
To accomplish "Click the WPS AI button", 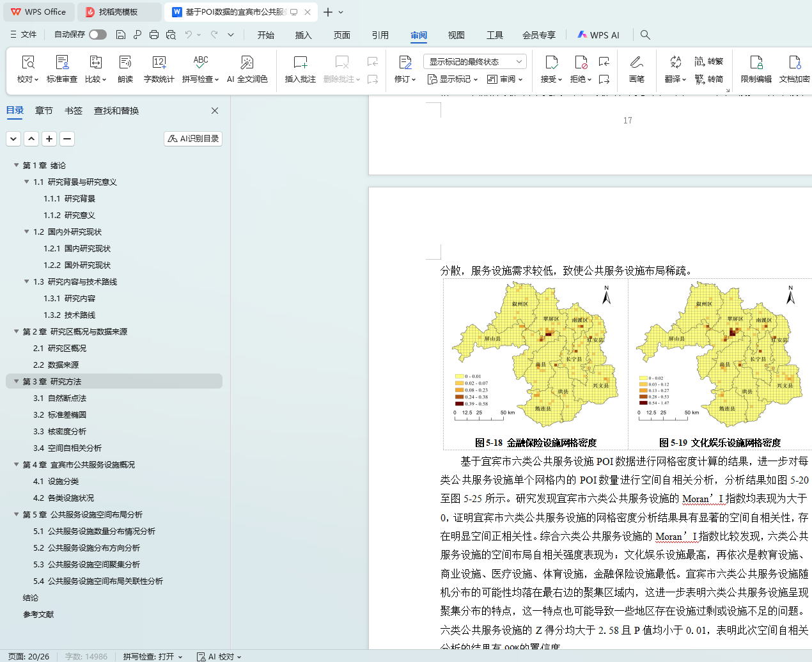I will tap(598, 35).
